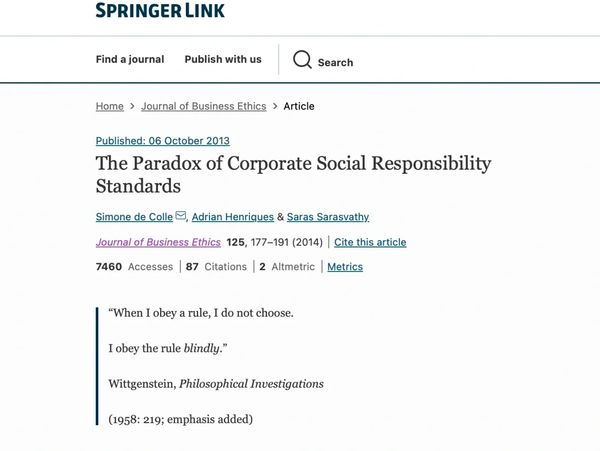Viewport: 600px width, 451px height.
Task: Click the article title heading
Action: tap(293, 174)
